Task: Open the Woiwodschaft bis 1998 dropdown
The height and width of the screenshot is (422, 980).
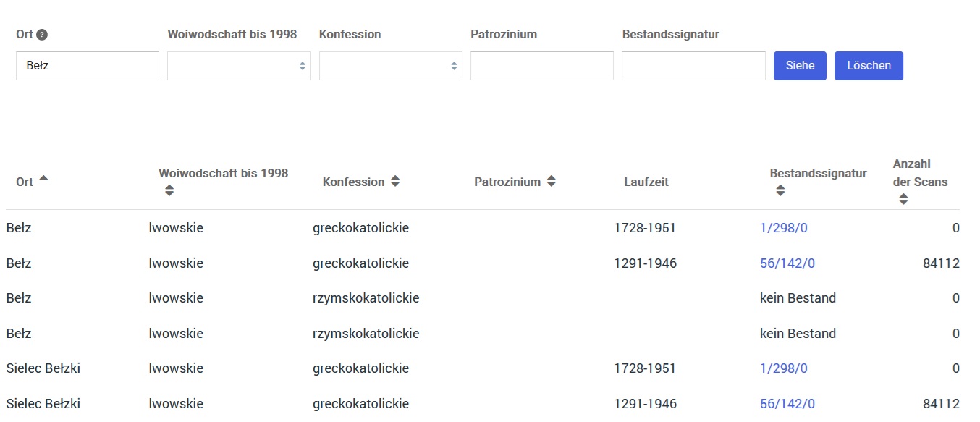Action: click(x=239, y=66)
